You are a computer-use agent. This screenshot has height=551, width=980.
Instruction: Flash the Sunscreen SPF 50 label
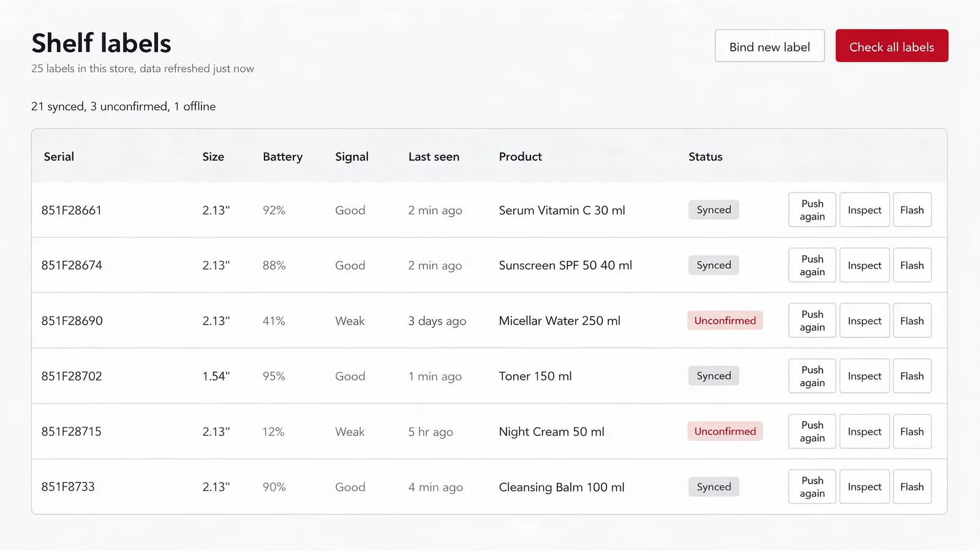pyautogui.click(x=912, y=265)
